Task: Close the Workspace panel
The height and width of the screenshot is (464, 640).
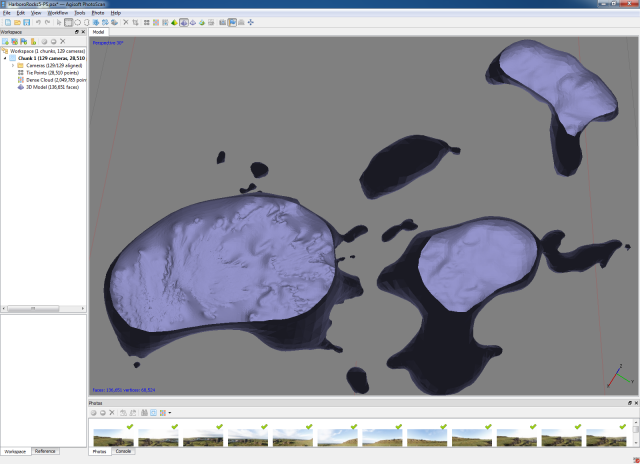Action: tap(83, 32)
